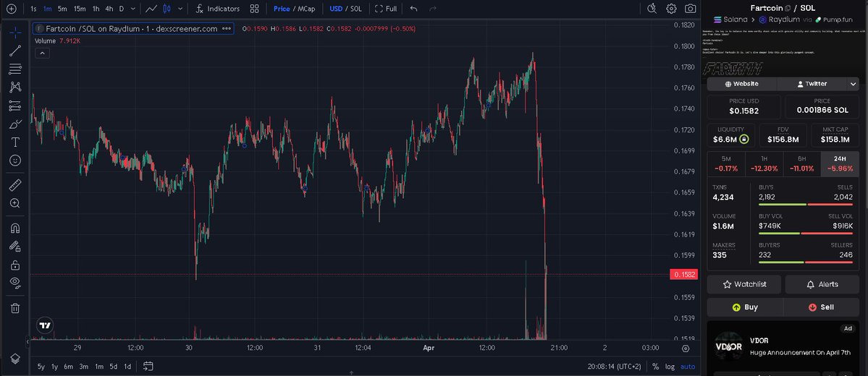The width and height of the screenshot is (868, 376).
Task: Open price Alerts
Action: (822, 284)
